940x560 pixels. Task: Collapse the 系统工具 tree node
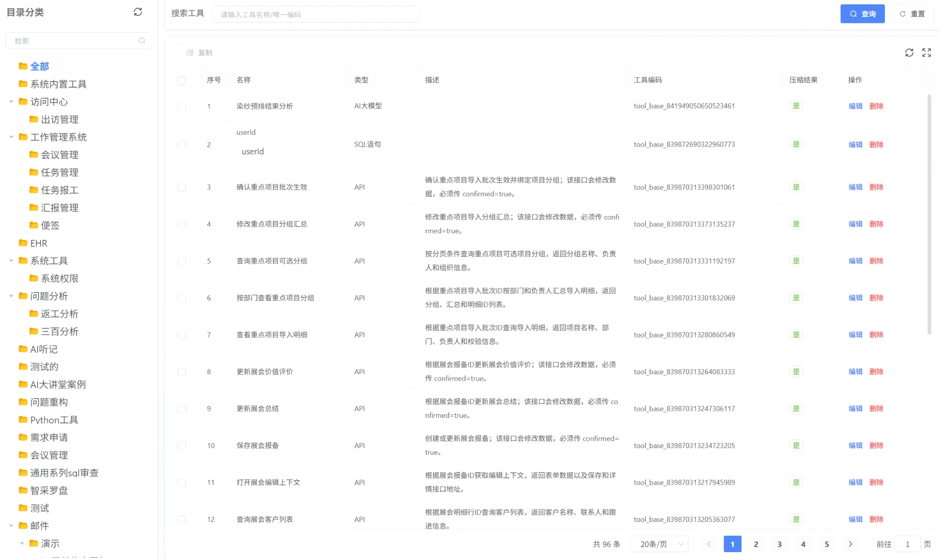point(11,261)
